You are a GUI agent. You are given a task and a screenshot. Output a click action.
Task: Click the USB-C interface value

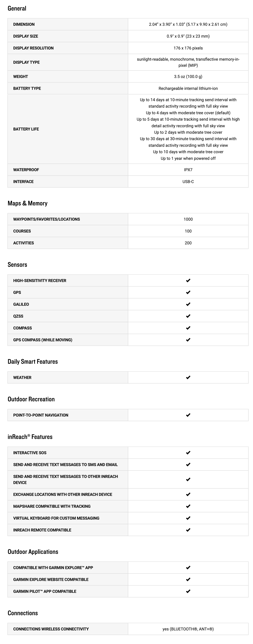[x=188, y=182]
